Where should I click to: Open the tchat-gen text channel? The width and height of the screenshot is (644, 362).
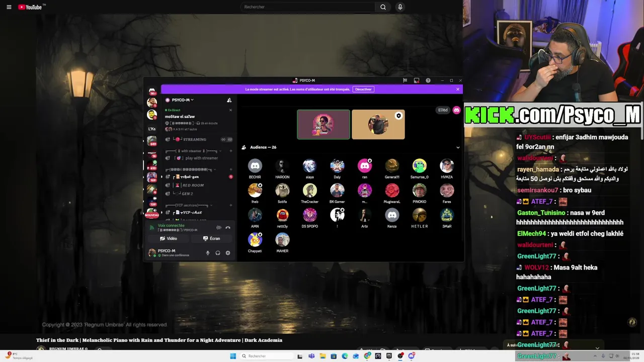199,177
